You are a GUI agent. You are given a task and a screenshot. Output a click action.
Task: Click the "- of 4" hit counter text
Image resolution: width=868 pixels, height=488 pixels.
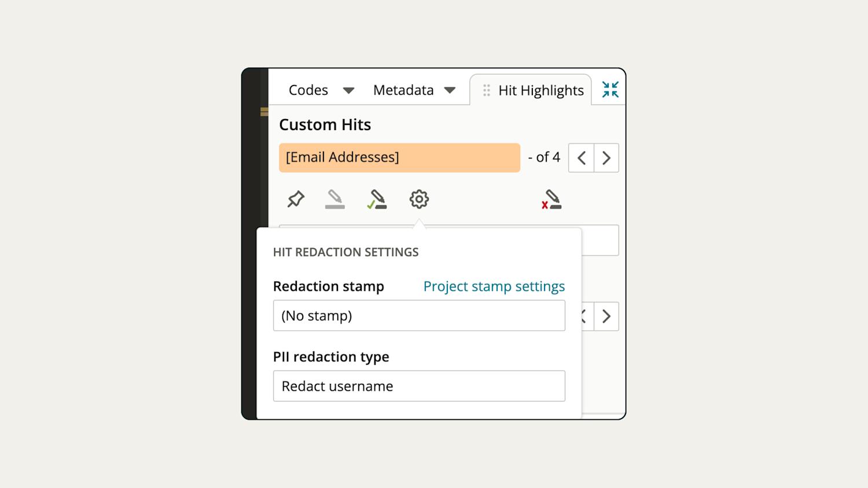point(544,157)
